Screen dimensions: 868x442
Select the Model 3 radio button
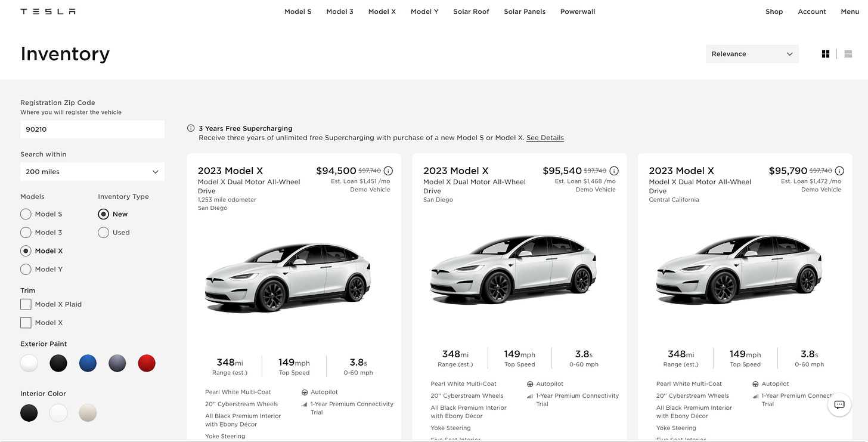click(x=26, y=233)
